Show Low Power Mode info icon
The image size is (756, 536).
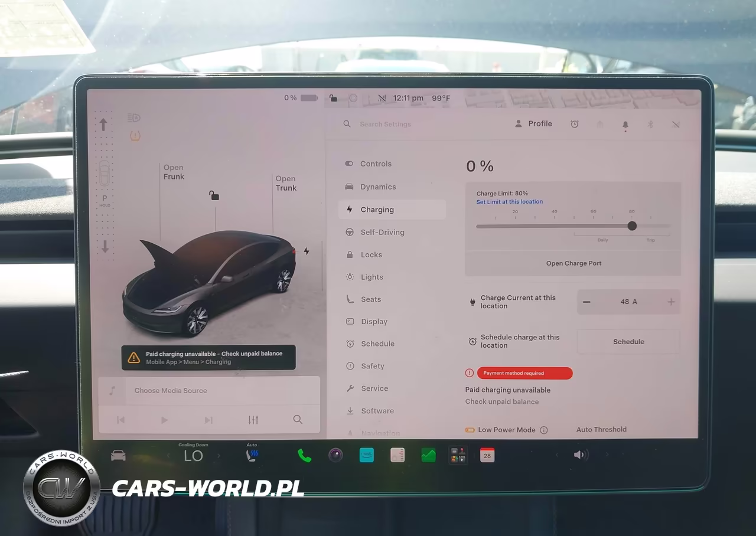544,430
